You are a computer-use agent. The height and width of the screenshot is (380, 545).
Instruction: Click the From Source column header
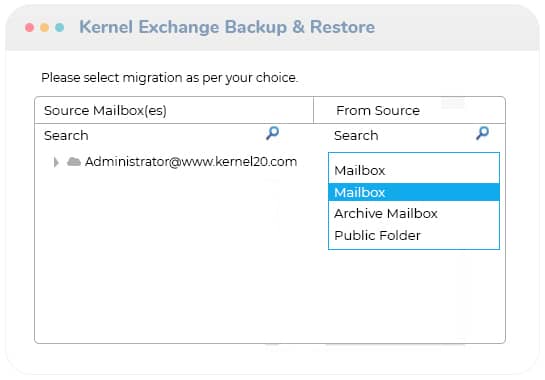(409, 111)
